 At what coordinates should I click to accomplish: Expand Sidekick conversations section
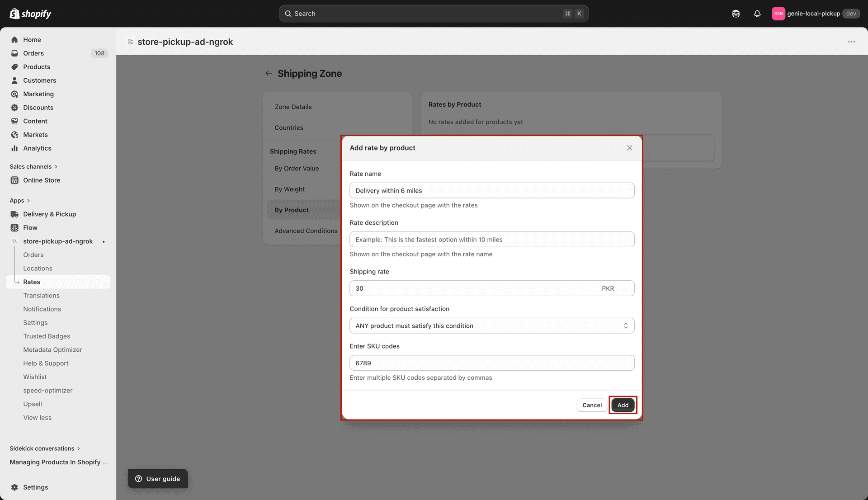(x=45, y=448)
